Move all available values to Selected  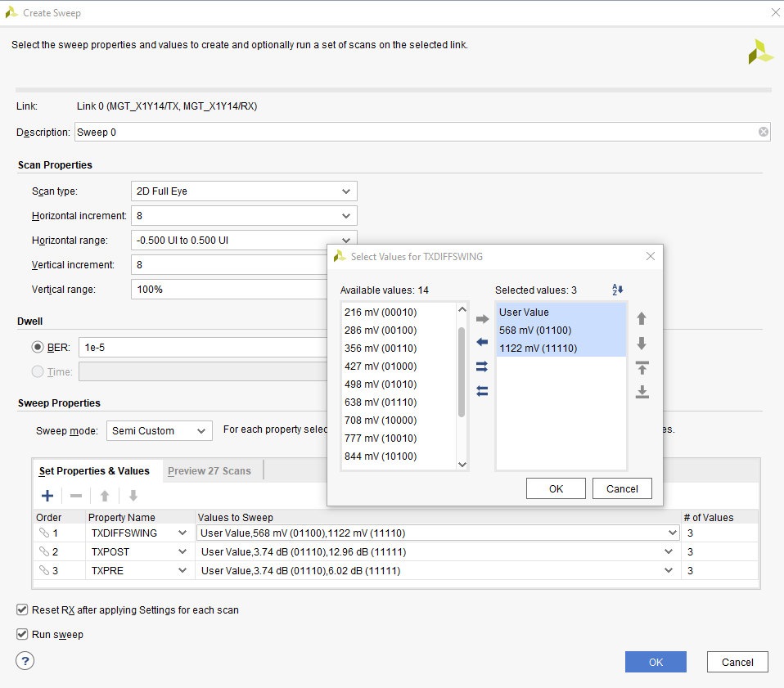[482, 366]
